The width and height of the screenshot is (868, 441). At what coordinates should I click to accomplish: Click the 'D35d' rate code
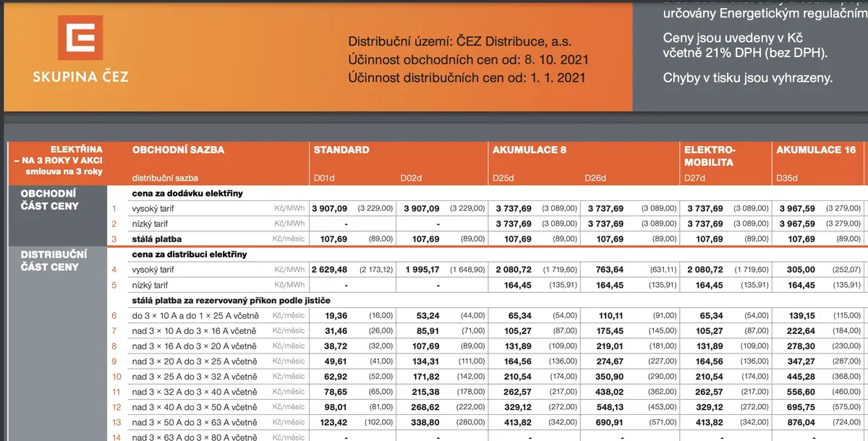[788, 177]
